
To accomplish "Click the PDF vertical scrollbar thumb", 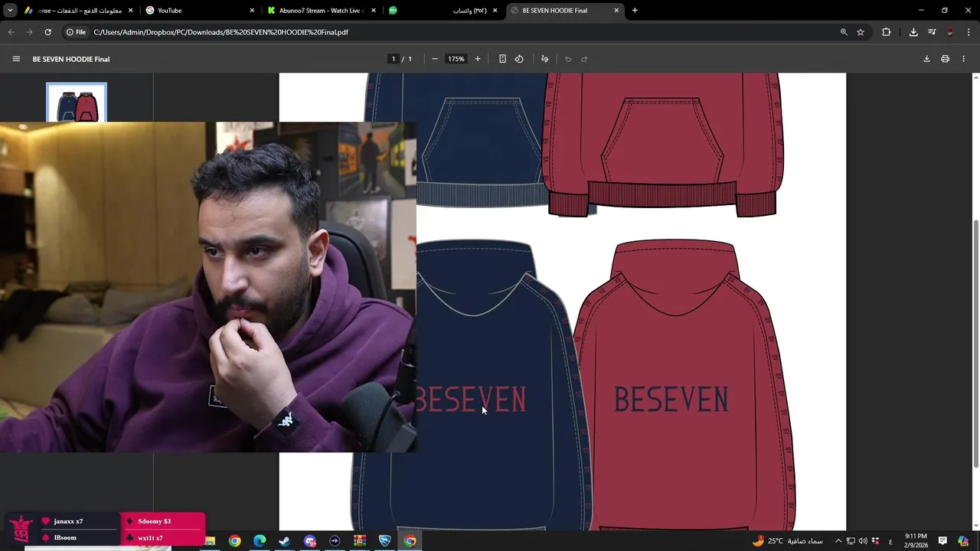I will click(x=975, y=343).
